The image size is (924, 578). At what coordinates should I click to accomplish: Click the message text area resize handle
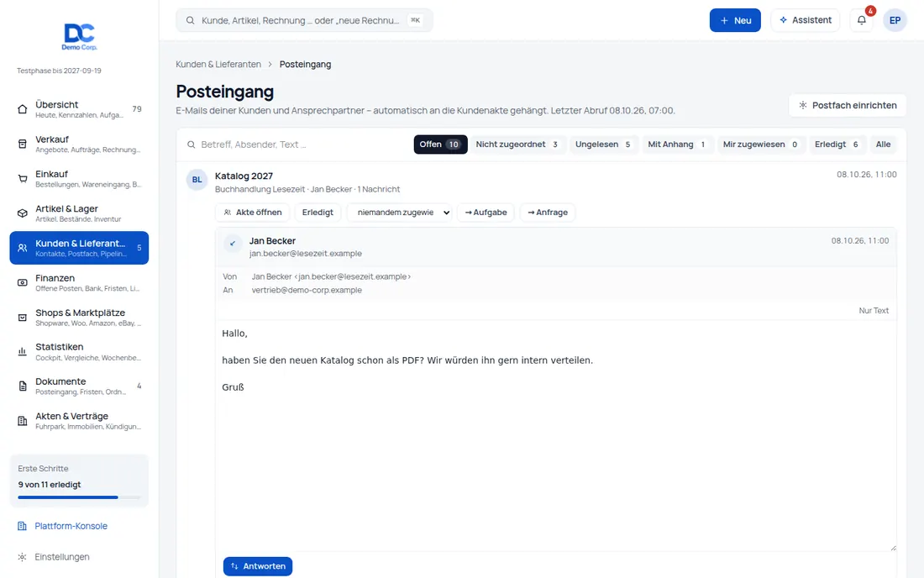tap(893, 548)
